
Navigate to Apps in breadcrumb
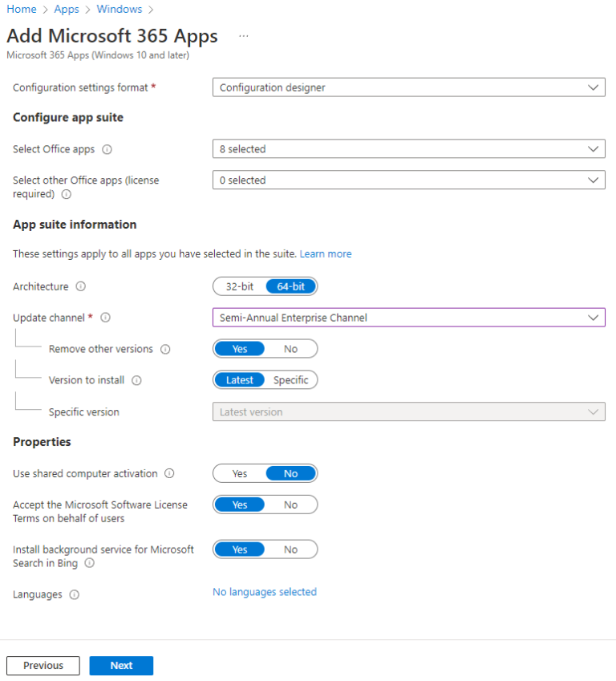pyautogui.click(x=66, y=9)
